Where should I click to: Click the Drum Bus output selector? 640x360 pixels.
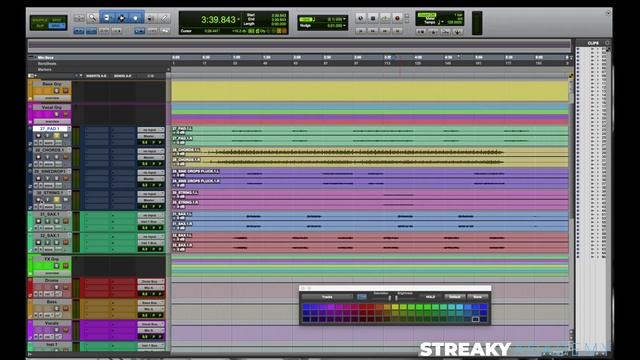point(151,282)
